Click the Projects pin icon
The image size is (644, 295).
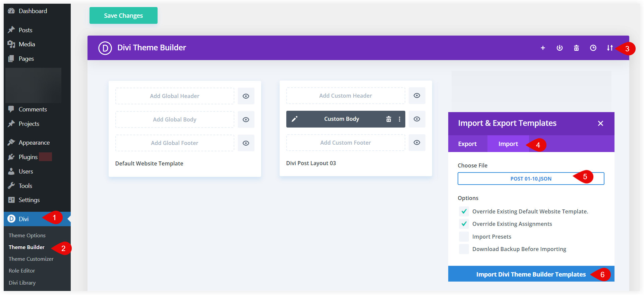coord(11,124)
